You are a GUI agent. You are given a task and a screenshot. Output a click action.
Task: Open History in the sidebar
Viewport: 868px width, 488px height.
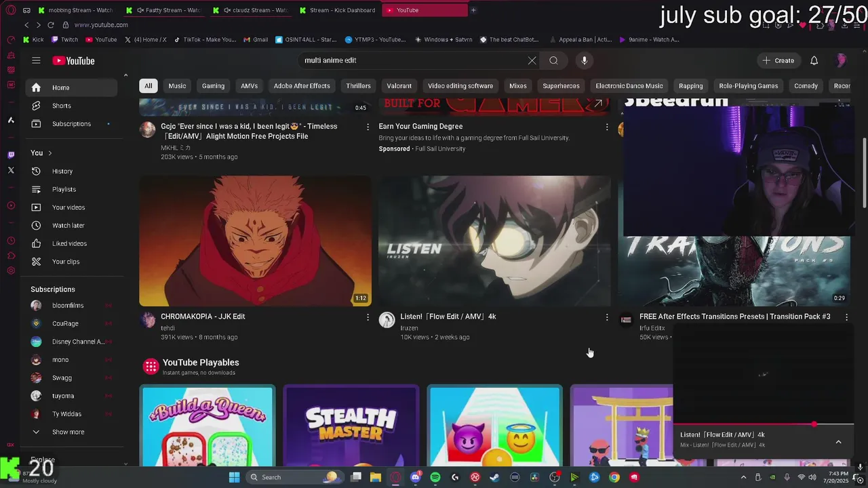(71, 171)
